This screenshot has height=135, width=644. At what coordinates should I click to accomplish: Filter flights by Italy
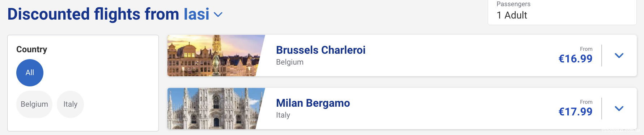coord(70,104)
